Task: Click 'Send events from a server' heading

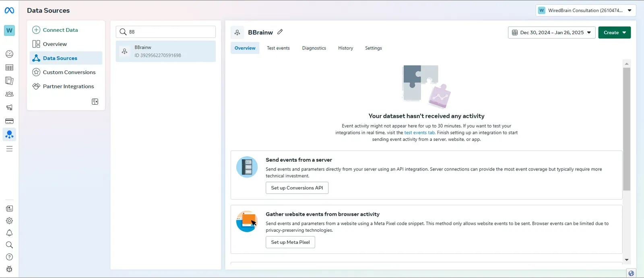Action: pos(299,160)
